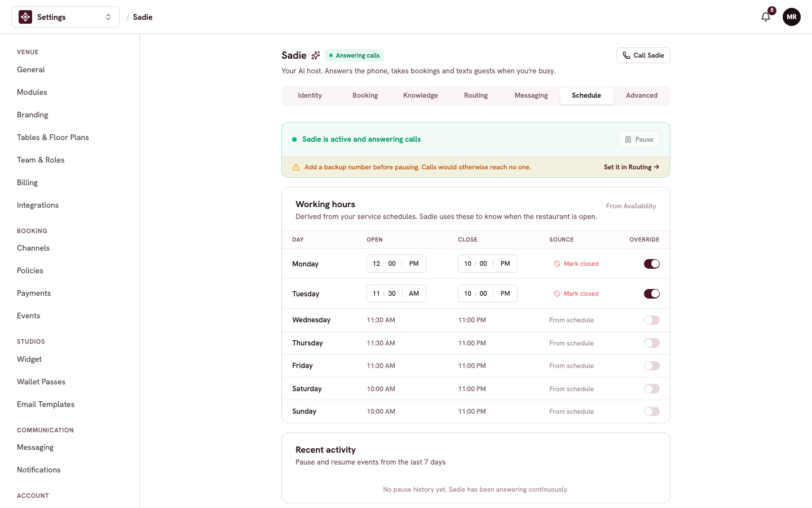Viewport: 812px width, 508px height.
Task: Change Monday close time AM/PM selector
Action: 505,264
